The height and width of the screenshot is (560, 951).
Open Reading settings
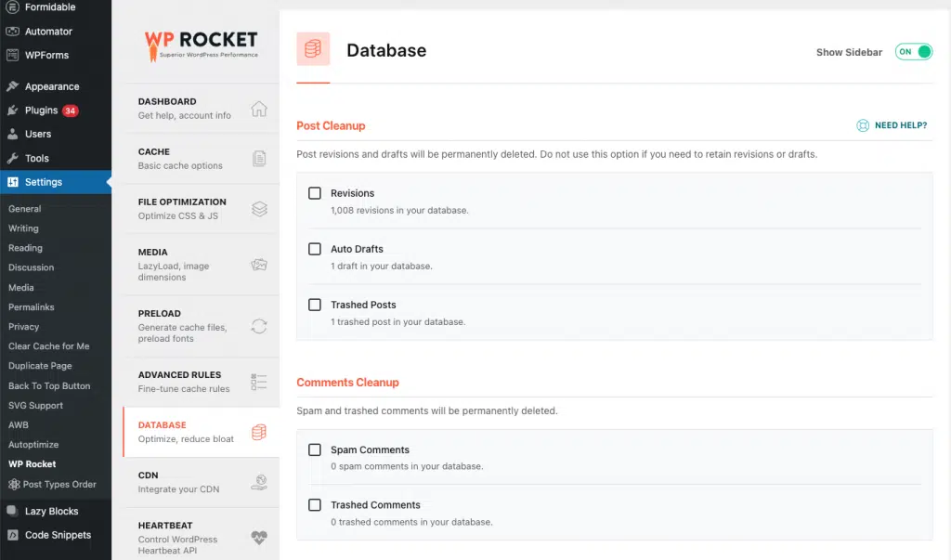tap(25, 248)
